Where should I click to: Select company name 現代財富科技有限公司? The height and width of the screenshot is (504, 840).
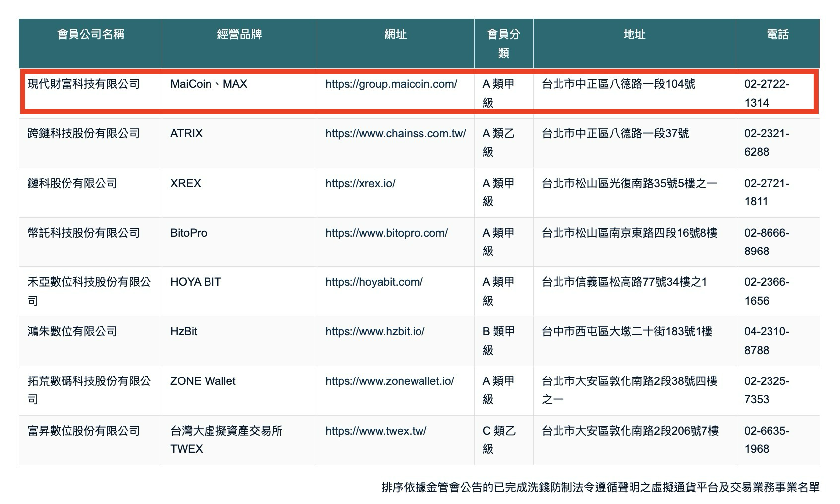point(83,84)
